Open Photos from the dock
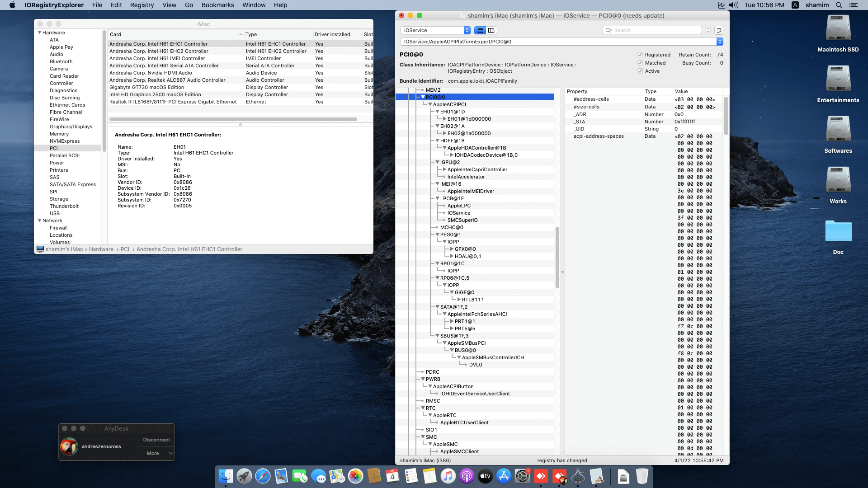 355,476
